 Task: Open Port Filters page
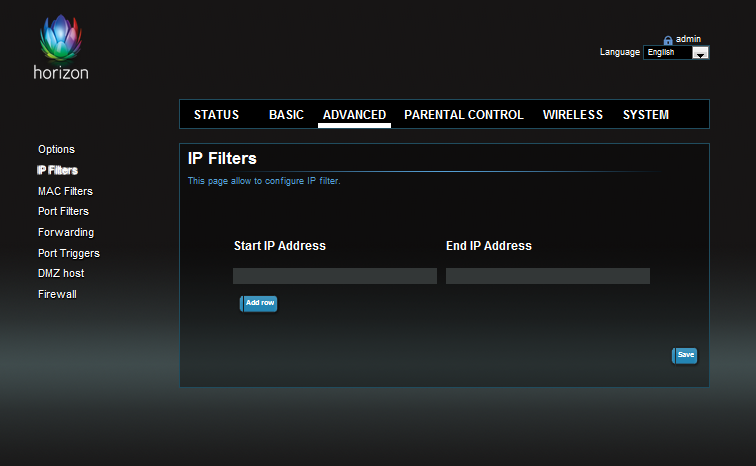pos(64,212)
